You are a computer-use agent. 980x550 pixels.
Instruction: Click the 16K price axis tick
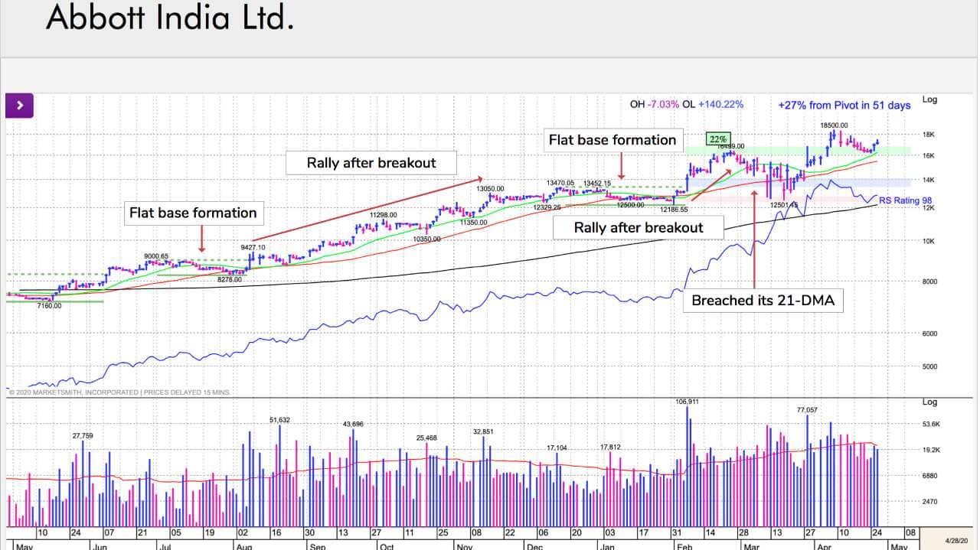928,156
